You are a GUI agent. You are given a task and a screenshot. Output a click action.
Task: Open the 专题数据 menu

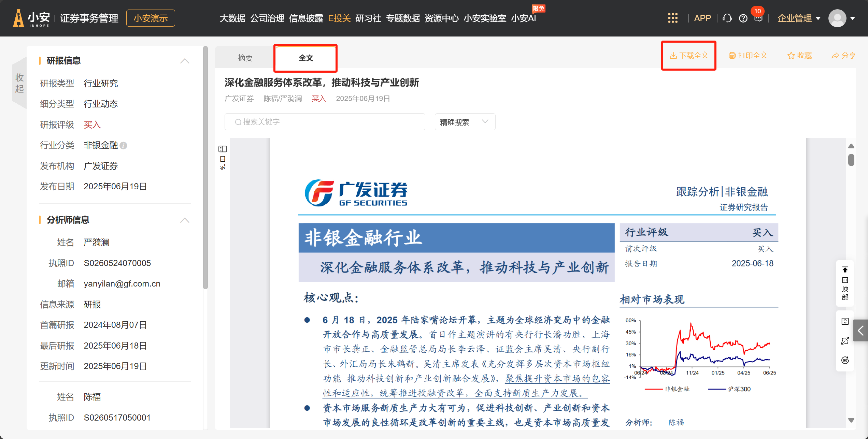(x=403, y=18)
